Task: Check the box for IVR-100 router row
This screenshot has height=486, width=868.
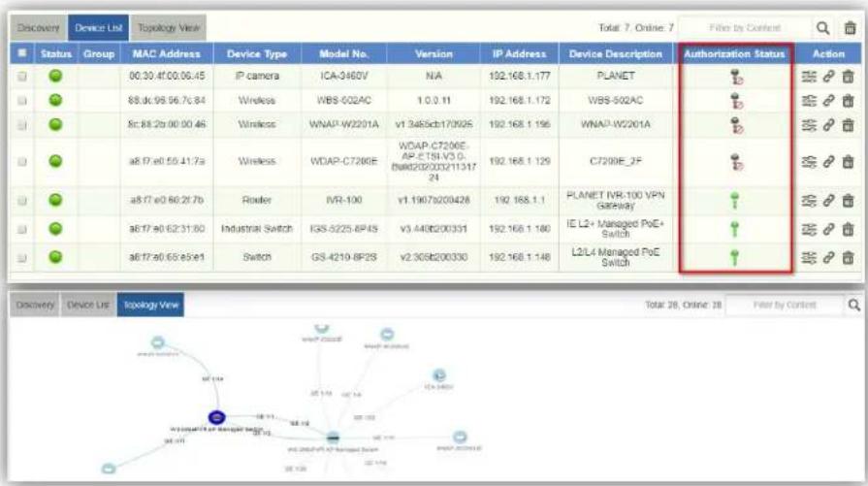Action: [22, 201]
